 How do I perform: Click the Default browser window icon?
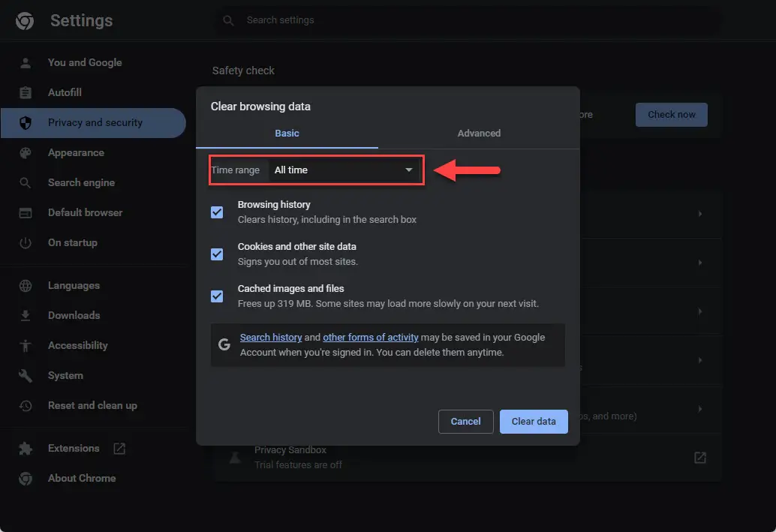(26, 213)
